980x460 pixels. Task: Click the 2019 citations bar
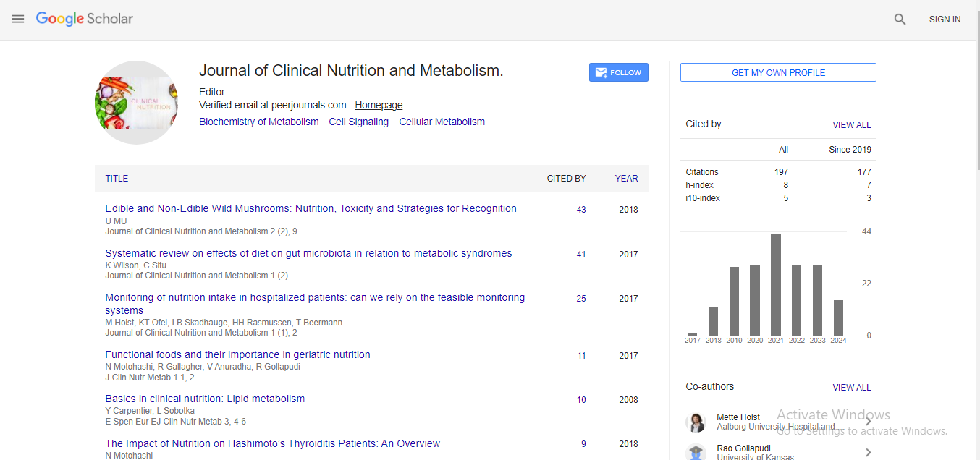tap(734, 301)
